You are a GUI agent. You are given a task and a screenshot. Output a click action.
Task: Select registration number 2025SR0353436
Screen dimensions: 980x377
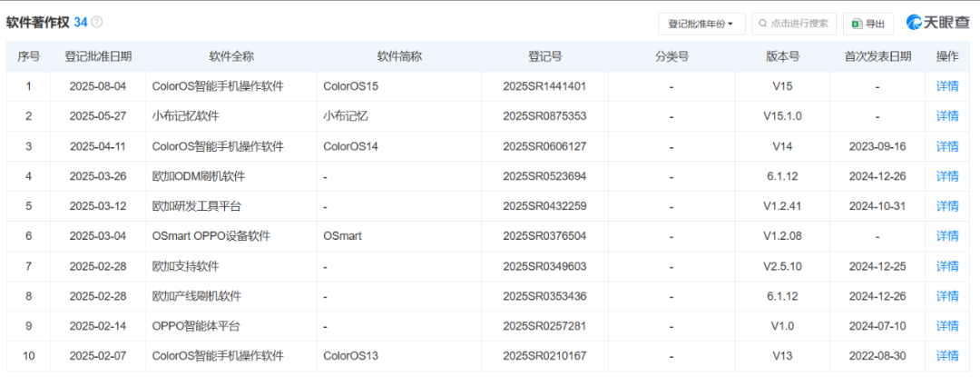pyautogui.click(x=544, y=296)
